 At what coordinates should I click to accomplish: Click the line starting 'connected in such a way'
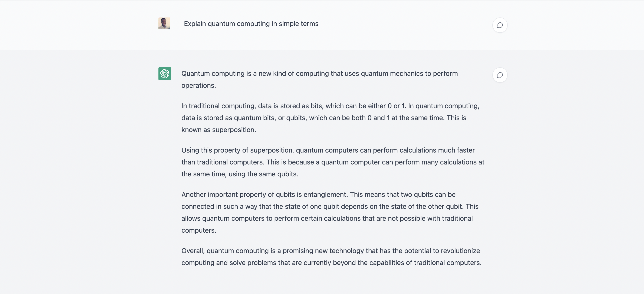[x=330, y=206]
